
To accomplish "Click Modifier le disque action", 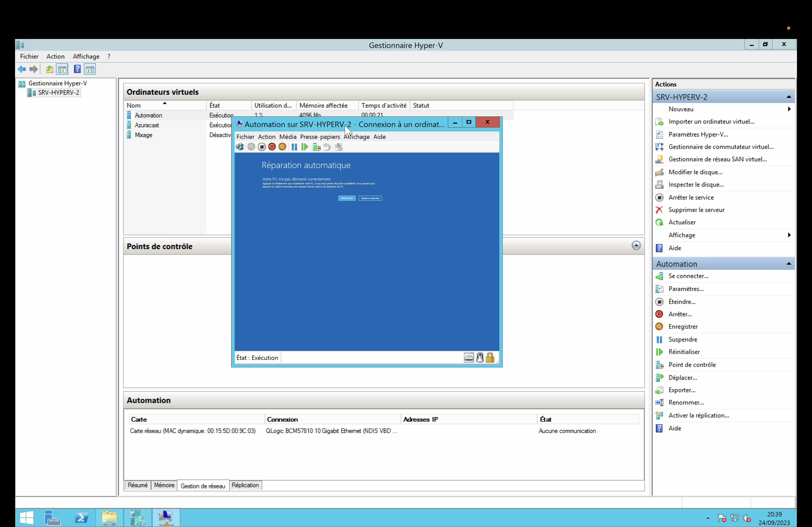I will tap(695, 172).
